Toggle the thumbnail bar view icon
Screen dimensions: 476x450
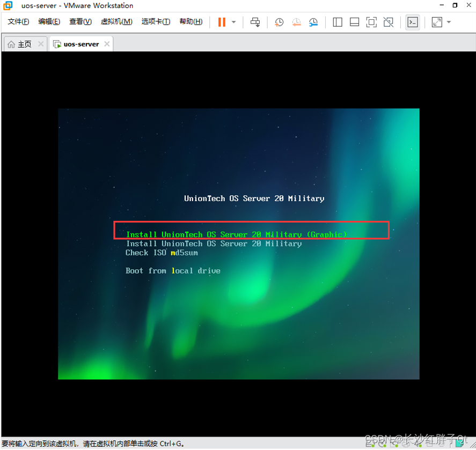tap(354, 22)
